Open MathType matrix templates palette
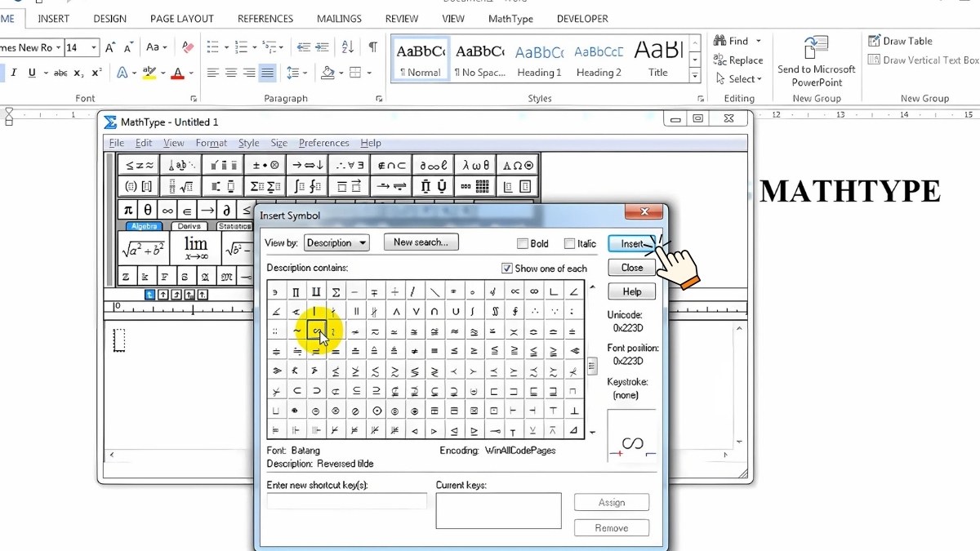The height and width of the screenshot is (551, 980). pos(475,186)
